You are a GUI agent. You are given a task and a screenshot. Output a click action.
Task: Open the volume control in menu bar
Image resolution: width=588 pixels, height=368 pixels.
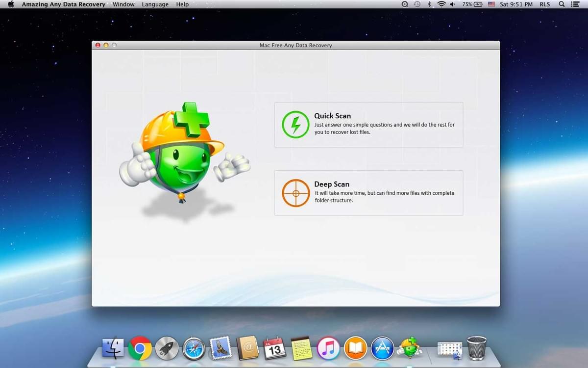click(452, 4)
